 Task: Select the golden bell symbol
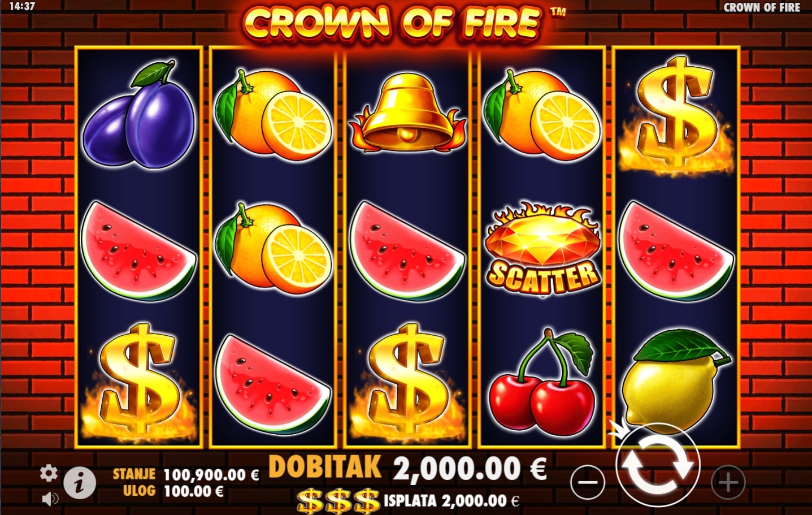[408, 113]
